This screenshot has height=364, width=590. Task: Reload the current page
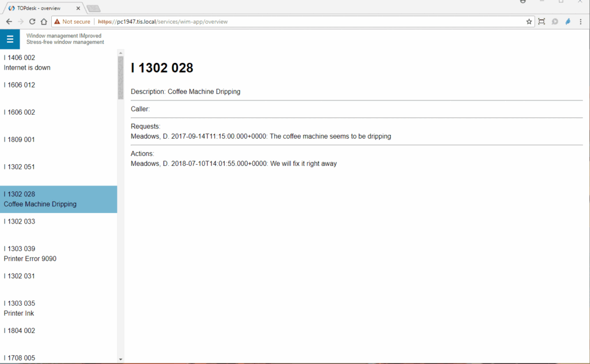(x=32, y=21)
